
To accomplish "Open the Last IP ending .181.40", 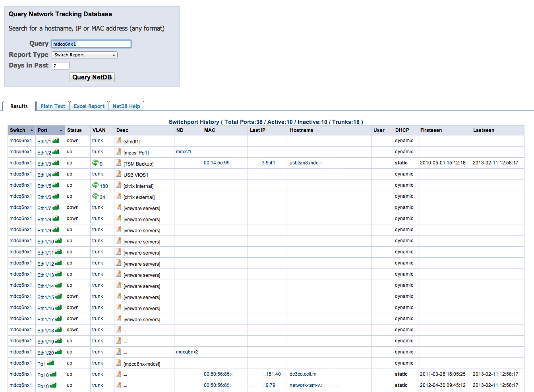I will [x=273, y=374].
